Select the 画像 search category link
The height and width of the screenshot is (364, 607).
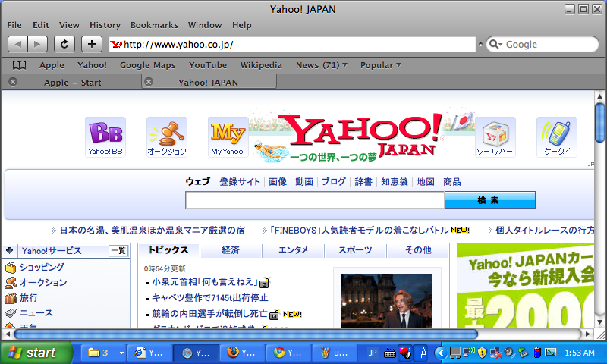[278, 182]
